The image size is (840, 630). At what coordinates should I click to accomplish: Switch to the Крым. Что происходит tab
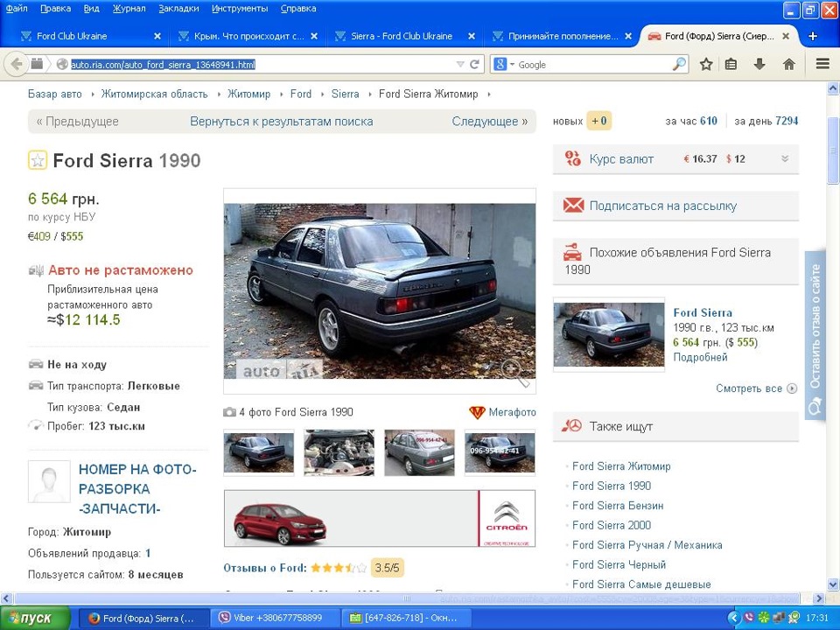click(247, 36)
